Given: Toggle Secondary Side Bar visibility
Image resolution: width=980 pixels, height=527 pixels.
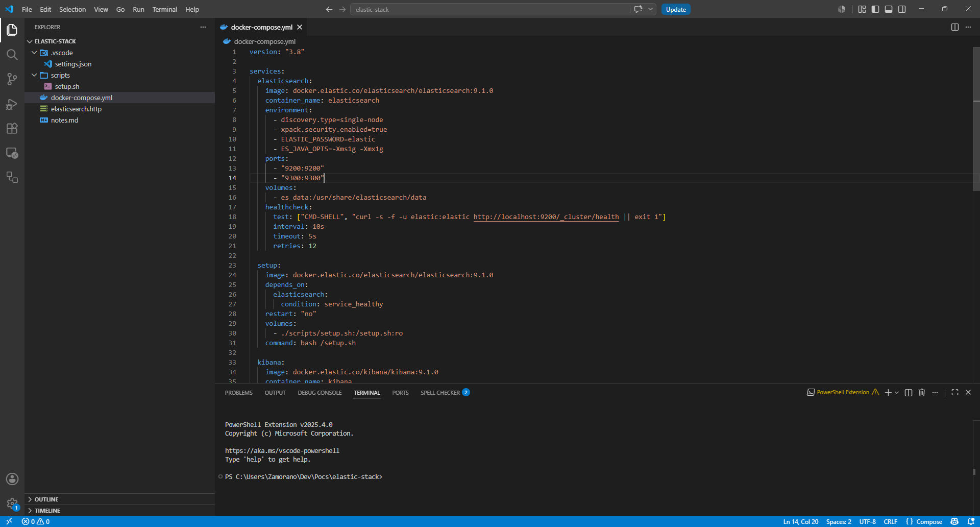Looking at the screenshot, I should 902,9.
